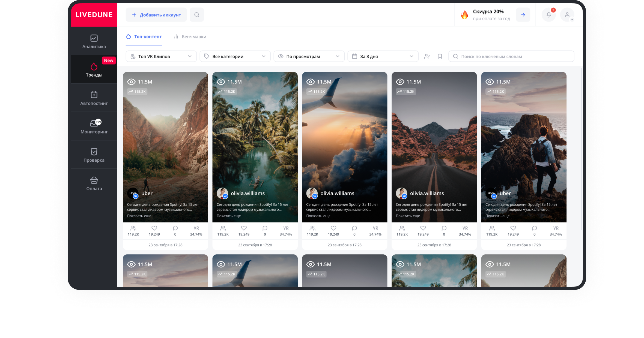Click the magnifier search button in header

point(197,15)
